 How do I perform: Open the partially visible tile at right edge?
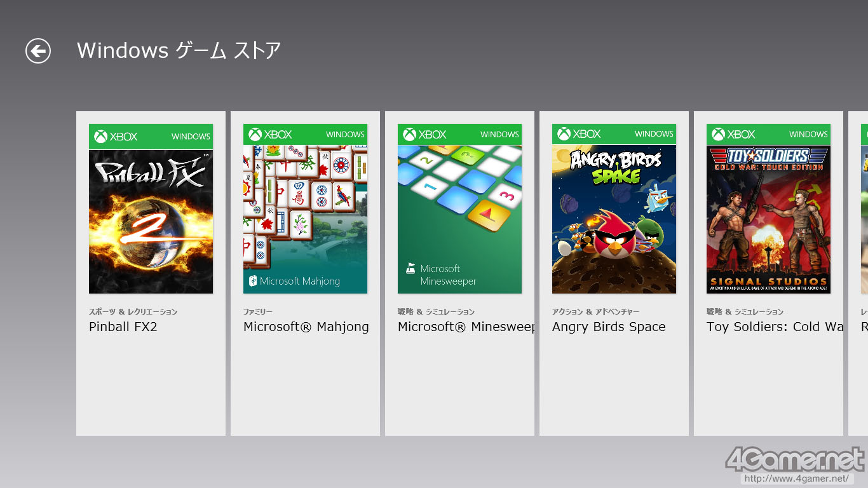coord(858,273)
